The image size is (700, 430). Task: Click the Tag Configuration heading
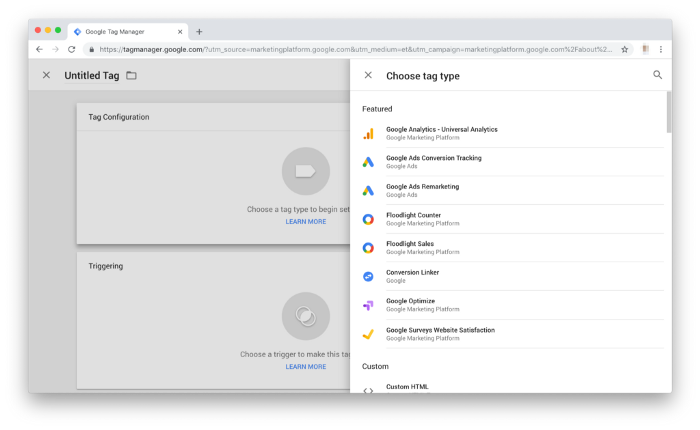tap(119, 117)
